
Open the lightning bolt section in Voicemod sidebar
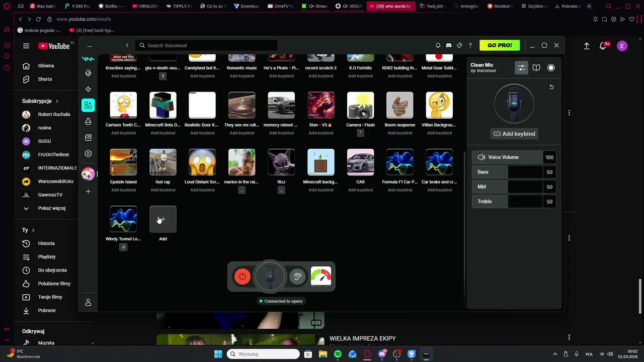pyautogui.click(x=88, y=89)
